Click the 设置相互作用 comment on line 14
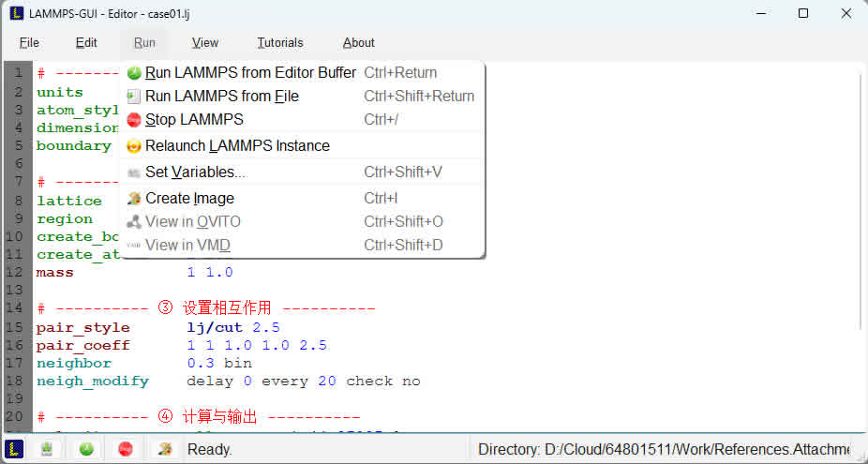868x464 pixels. (227, 307)
